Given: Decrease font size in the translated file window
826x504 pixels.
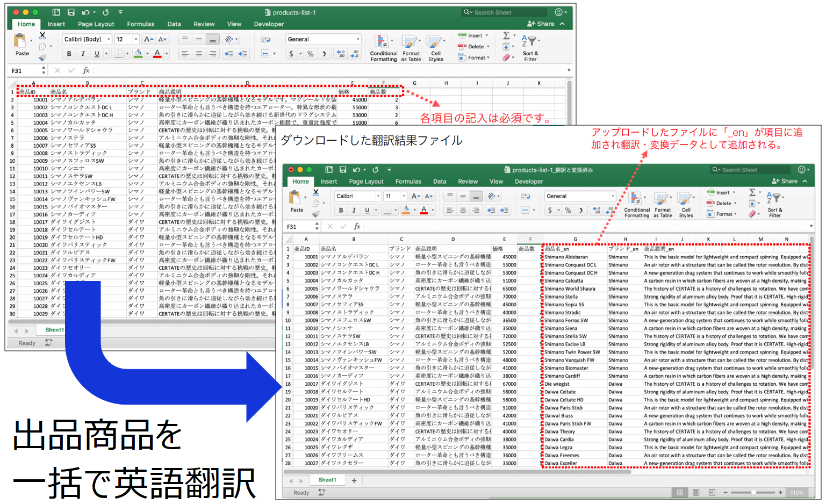Looking at the screenshot, I should click(x=428, y=196).
